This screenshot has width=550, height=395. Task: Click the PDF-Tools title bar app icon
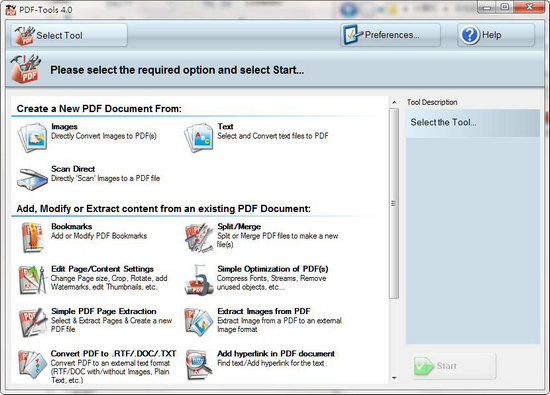pyautogui.click(x=11, y=10)
